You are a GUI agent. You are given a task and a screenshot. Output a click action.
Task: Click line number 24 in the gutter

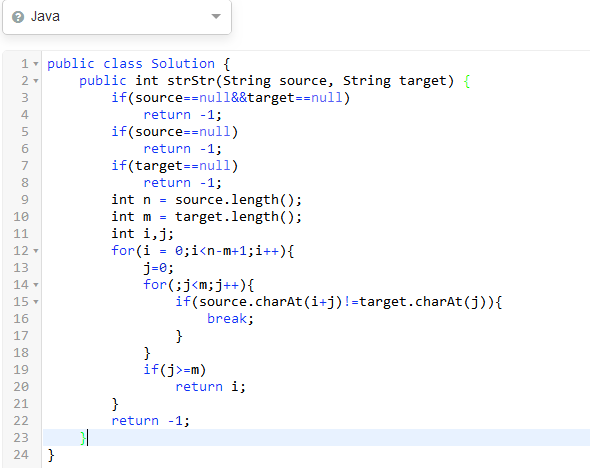coord(21,455)
